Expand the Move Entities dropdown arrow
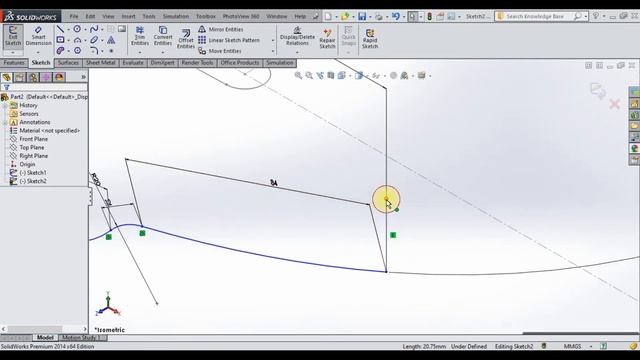 coord(273,51)
